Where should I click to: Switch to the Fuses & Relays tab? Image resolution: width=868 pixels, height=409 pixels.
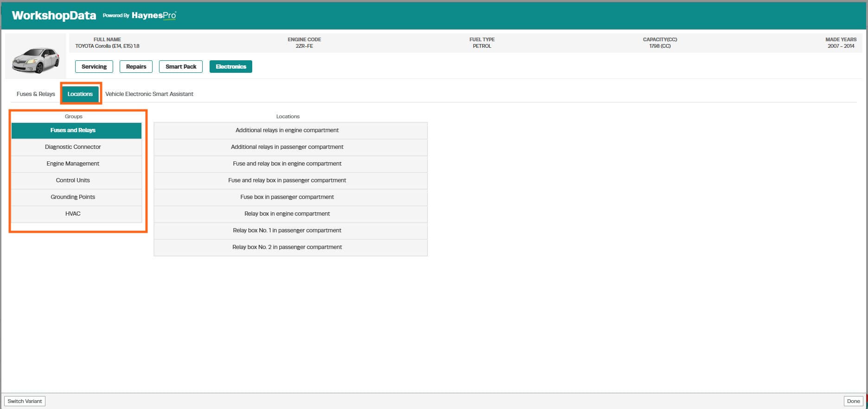click(36, 94)
